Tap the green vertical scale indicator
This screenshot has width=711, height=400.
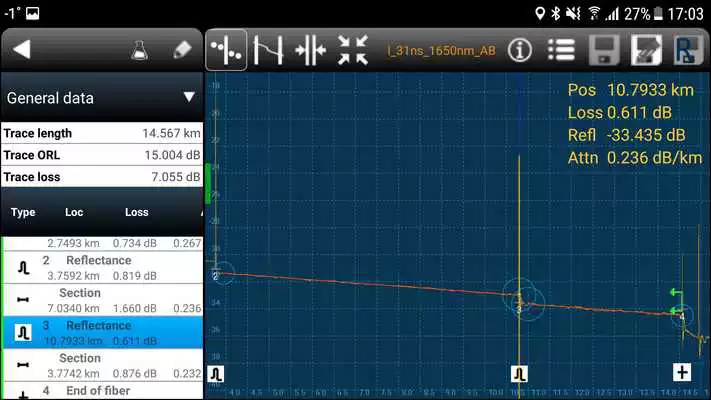[x=208, y=184]
